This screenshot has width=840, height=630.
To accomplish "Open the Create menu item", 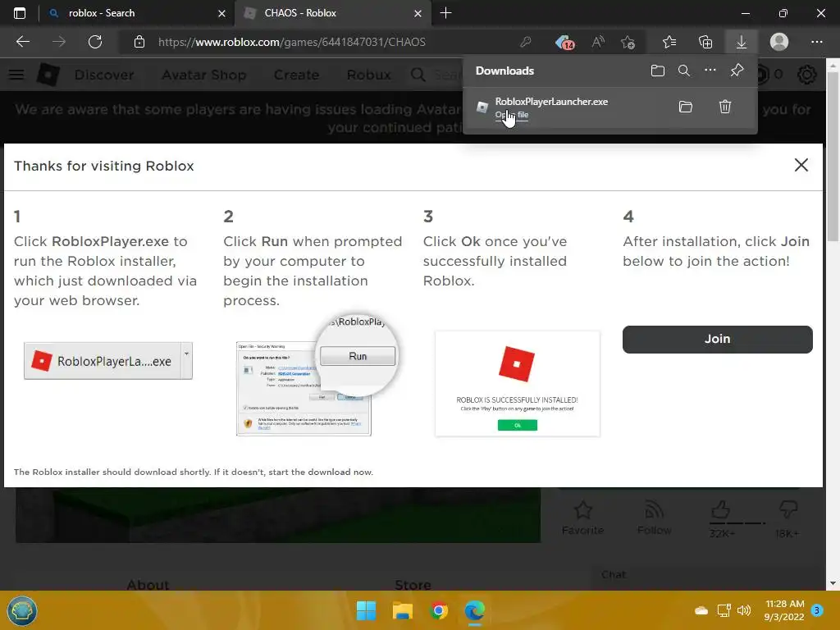I will (296, 75).
